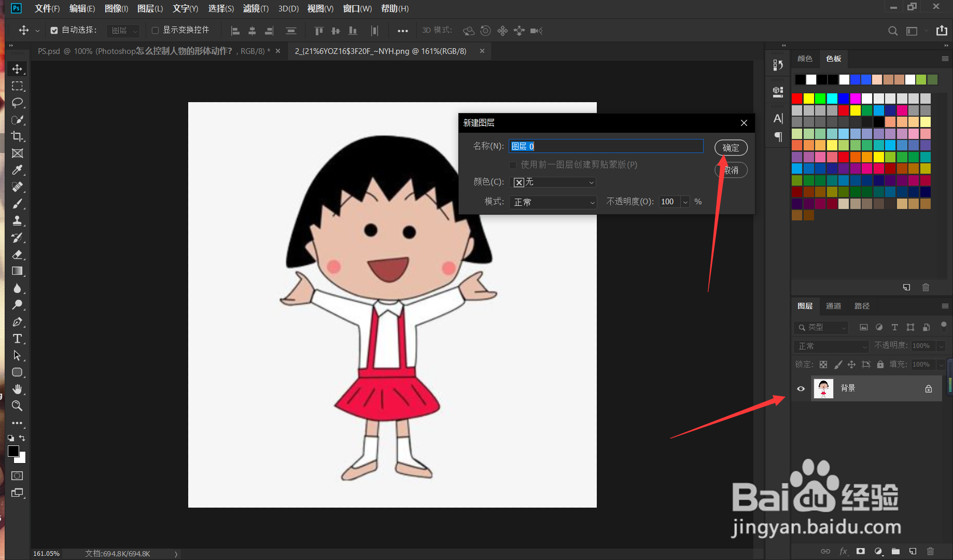Viewport: 953px width, 560px height.
Task: Select the History Brush tool
Action: coord(17,237)
